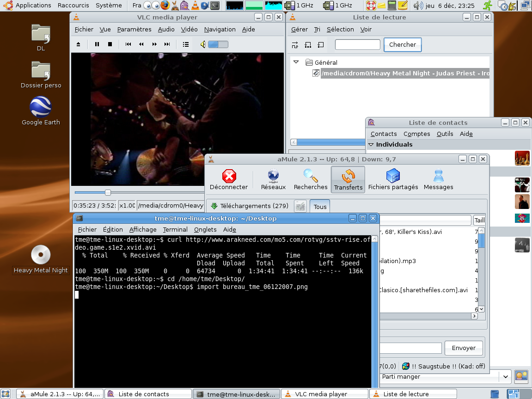Open the clock showing jeu 6 déc, 23:25
532x399 pixels.
[450, 5]
